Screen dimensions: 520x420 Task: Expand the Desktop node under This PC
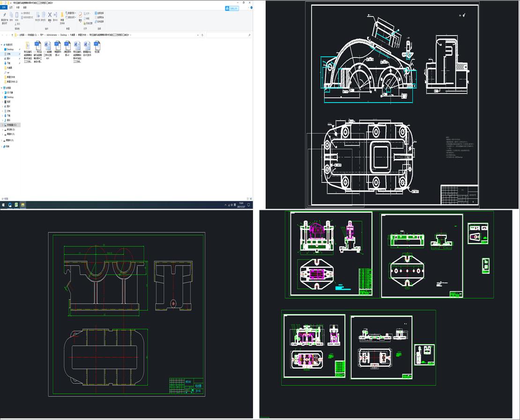3,97
